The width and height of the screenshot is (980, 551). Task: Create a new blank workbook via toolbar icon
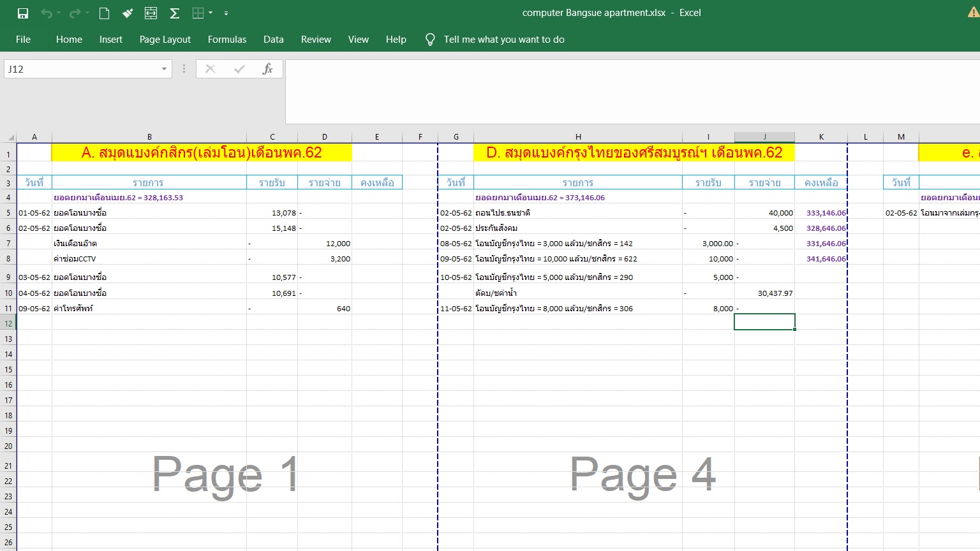click(x=104, y=13)
